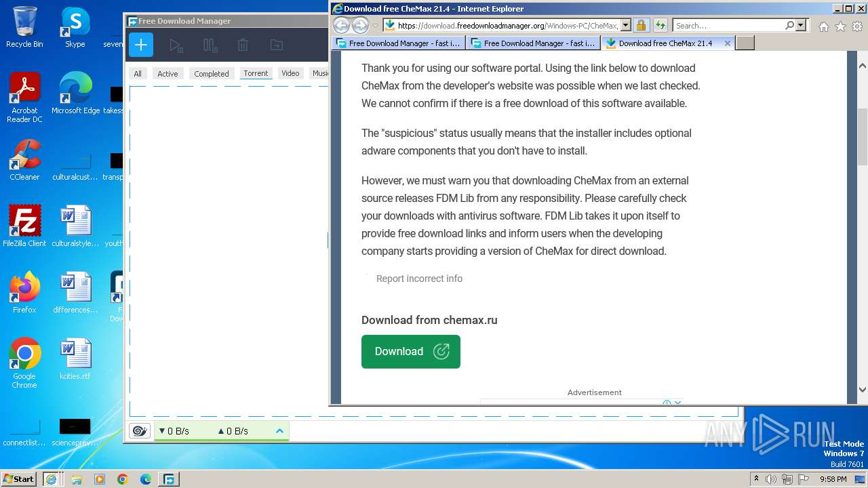Open the Internet Explorer tools gear
The height and width of the screenshot is (488, 868).
coord(857,26)
